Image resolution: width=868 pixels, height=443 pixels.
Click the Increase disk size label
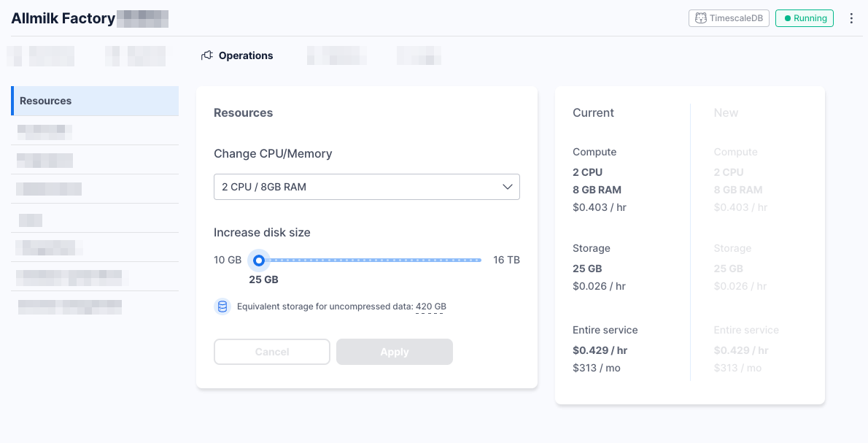click(262, 233)
